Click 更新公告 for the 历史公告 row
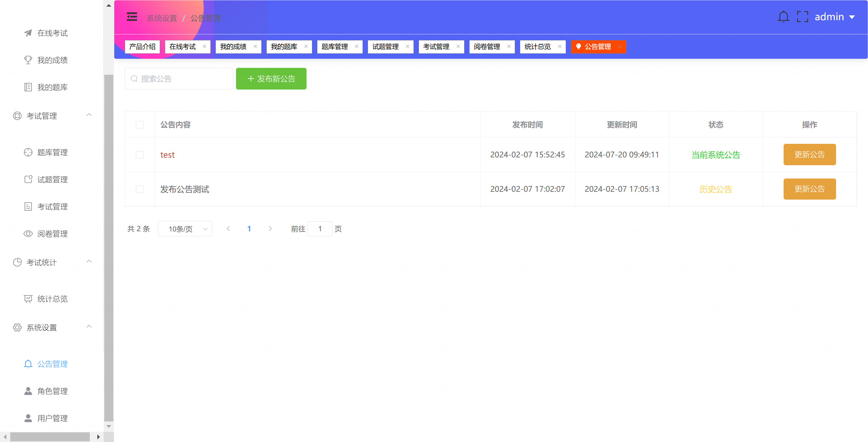The image size is (868, 442). (x=809, y=189)
